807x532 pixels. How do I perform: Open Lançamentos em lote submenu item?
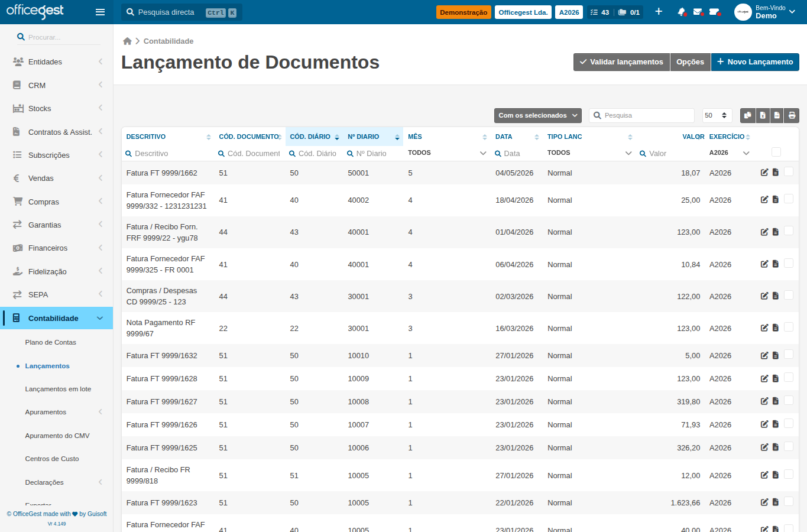tap(58, 389)
